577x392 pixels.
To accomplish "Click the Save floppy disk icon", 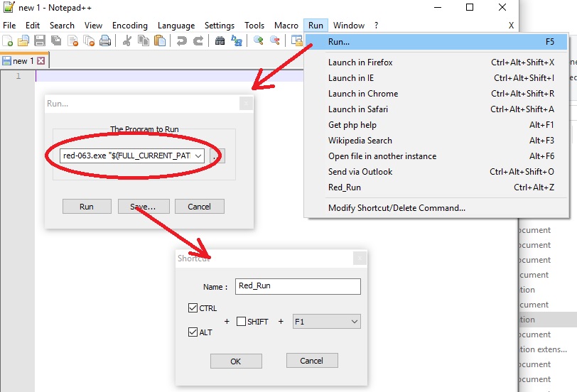I will pyautogui.click(x=39, y=40).
